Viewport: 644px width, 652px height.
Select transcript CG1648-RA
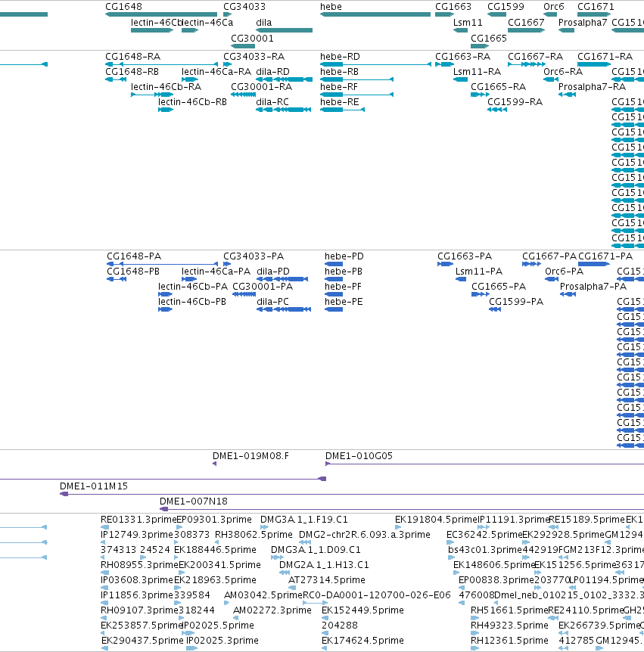(132, 57)
